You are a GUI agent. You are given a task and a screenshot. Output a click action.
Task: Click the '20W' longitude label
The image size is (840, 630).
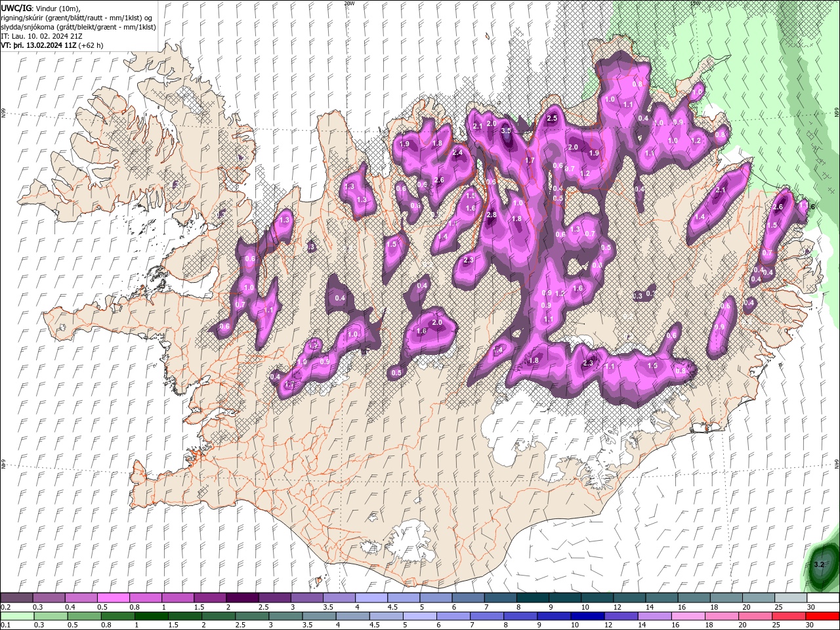tap(349, 3)
